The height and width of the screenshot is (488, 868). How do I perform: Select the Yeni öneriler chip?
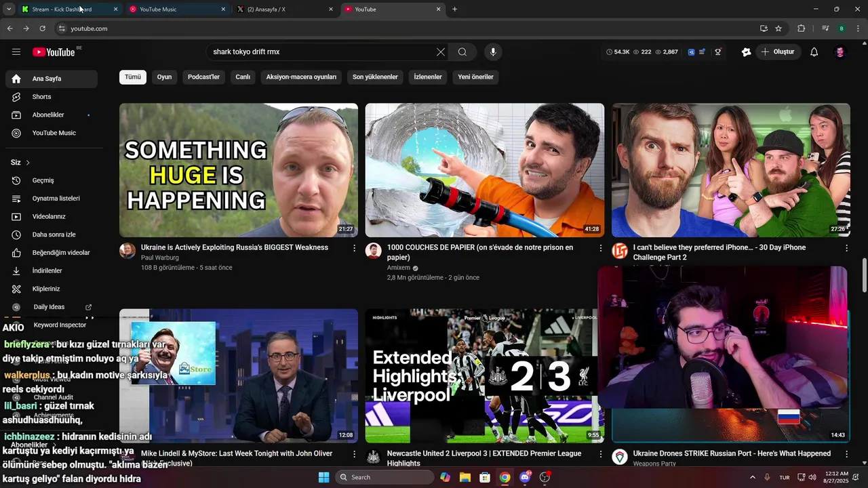(475, 77)
